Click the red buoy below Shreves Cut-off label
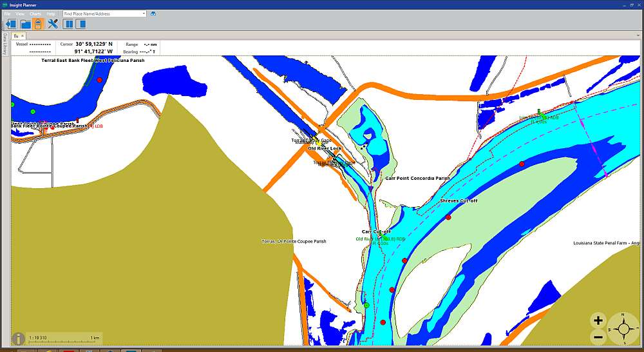Viewport: 644px width, 352px height. point(448,217)
